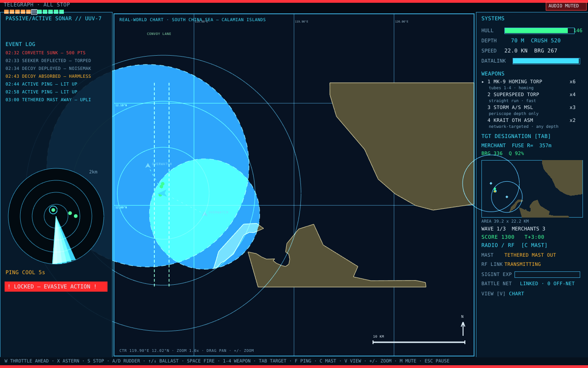Click the 'WEAPONS' section heading

point(493,74)
